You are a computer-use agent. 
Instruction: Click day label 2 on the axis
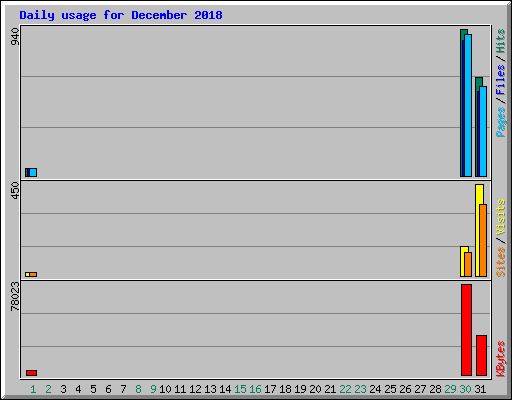(x=48, y=389)
